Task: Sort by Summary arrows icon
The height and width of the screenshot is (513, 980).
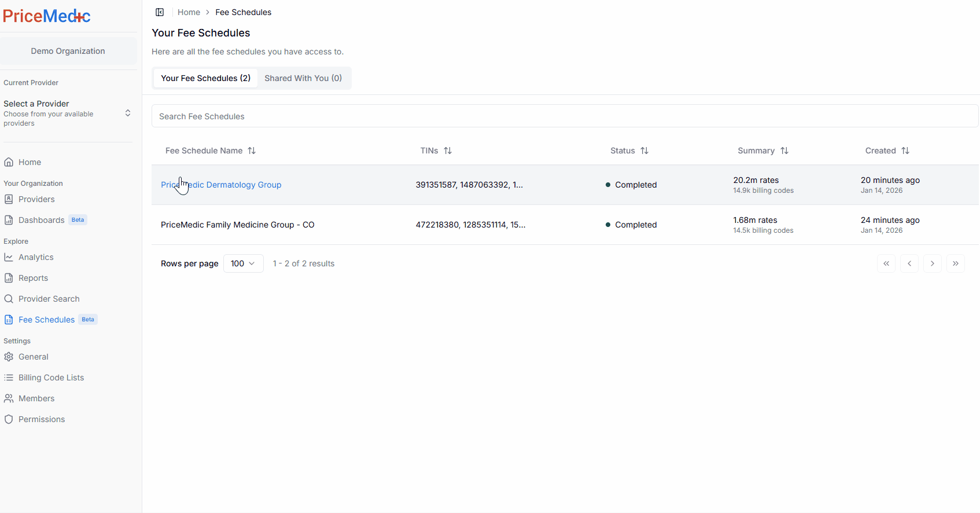Action: (784, 151)
